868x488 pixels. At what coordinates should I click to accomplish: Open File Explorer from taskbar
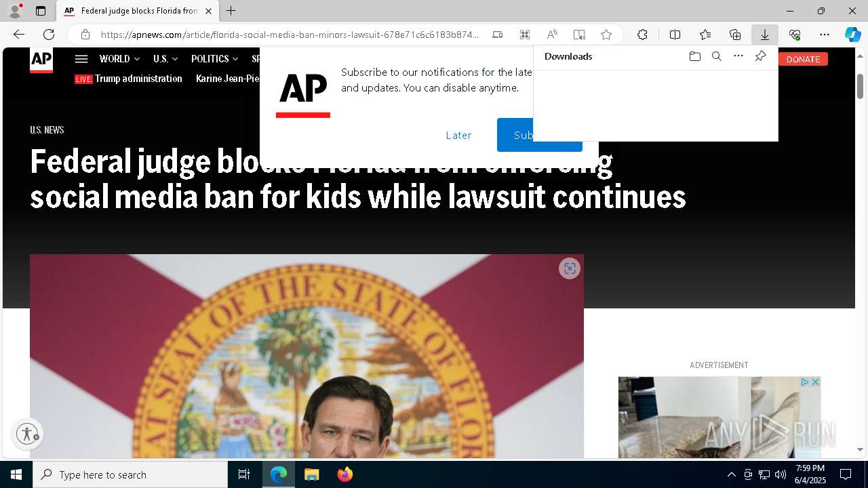click(311, 474)
